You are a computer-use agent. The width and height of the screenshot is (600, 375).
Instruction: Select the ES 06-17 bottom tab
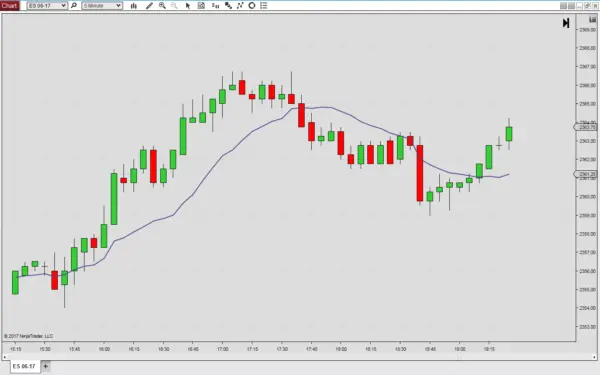pyautogui.click(x=24, y=366)
